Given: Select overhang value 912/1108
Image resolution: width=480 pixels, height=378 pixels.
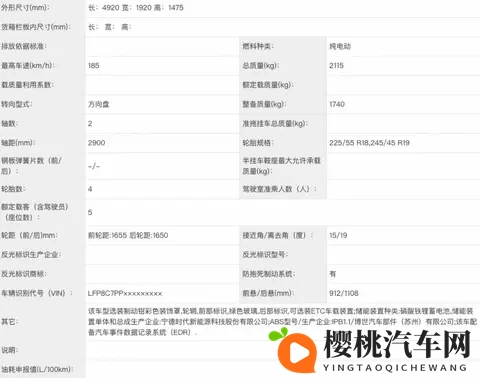Looking at the screenshot, I should coord(344,293).
